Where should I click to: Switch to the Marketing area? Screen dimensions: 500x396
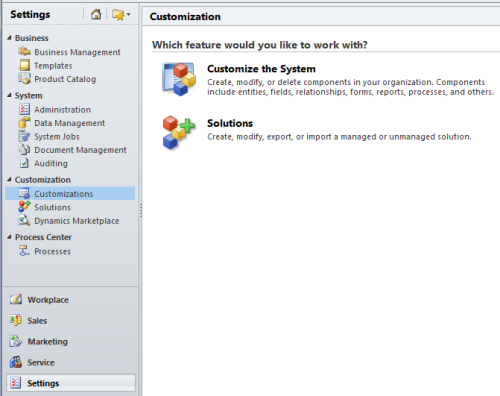(x=48, y=342)
